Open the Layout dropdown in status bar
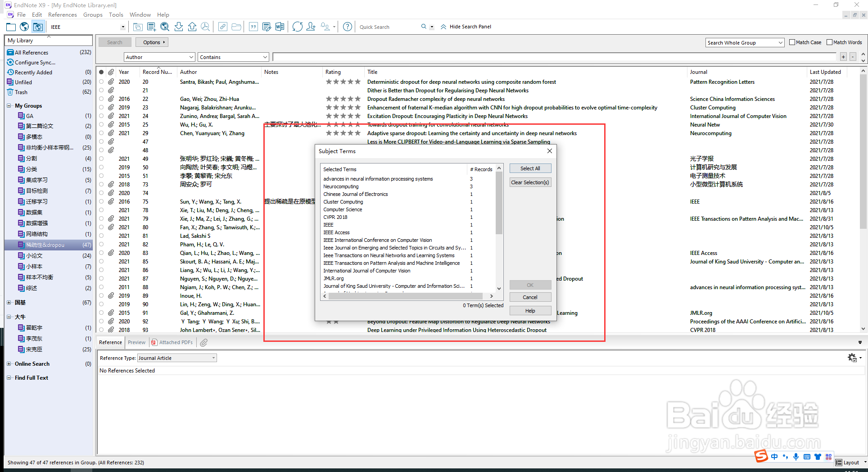868x472 pixels. [x=851, y=463]
